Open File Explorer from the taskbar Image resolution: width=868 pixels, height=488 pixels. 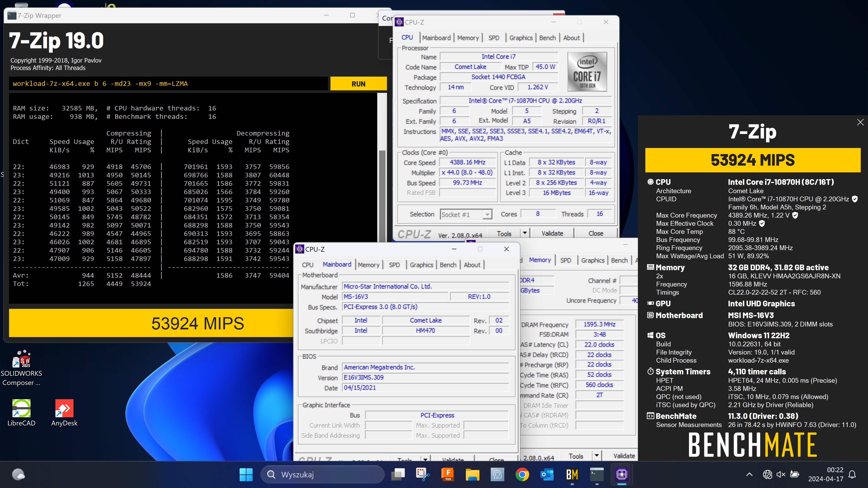[472, 474]
